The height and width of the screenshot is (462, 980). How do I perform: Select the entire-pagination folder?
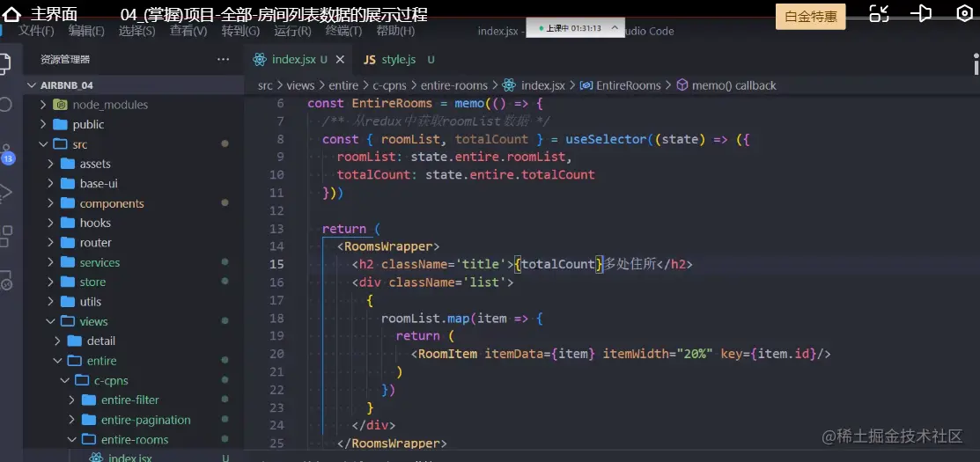coord(145,420)
